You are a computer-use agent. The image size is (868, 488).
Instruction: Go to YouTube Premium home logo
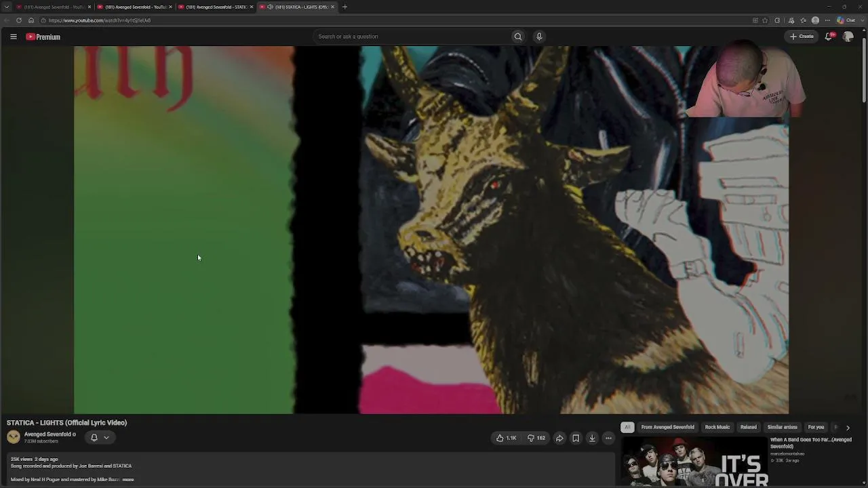(43, 37)
